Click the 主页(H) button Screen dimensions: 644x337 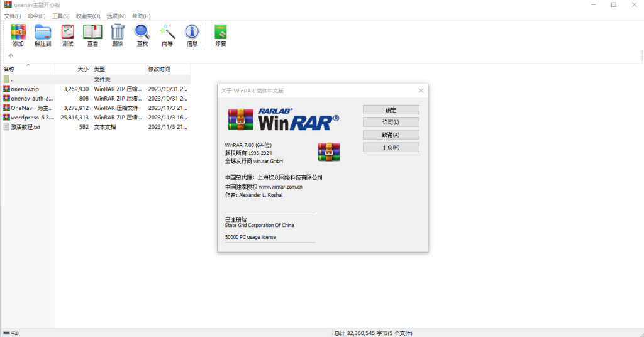[x=391, y=147]
